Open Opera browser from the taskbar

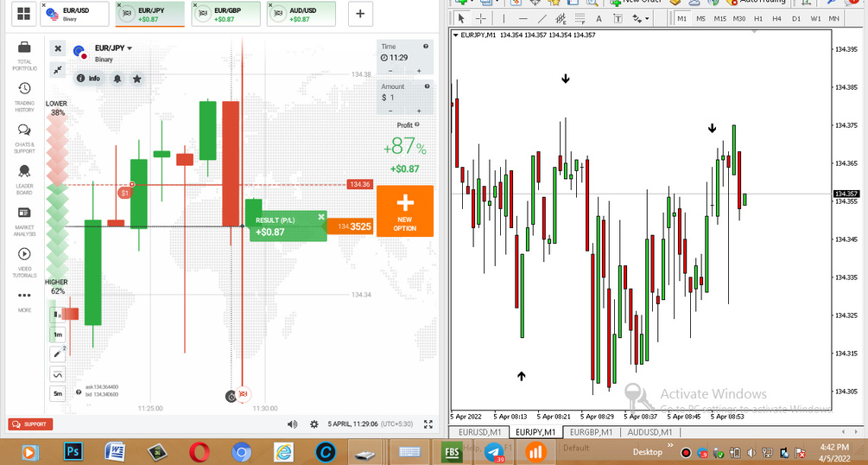(200, 452)
